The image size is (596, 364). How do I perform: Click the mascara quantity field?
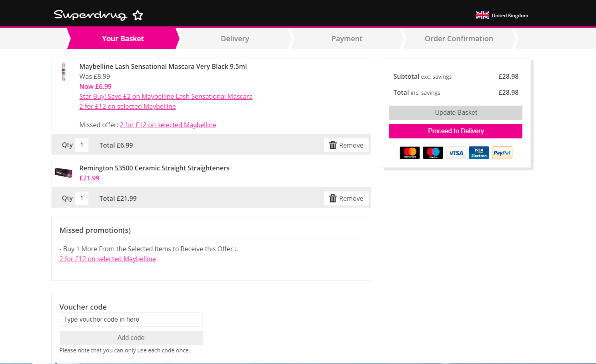pos(82,145)
